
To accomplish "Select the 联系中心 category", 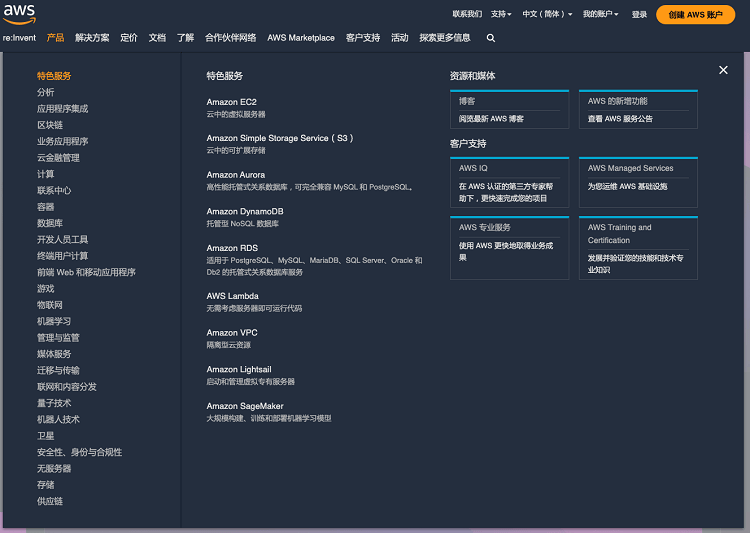I will tap(54, 190).
